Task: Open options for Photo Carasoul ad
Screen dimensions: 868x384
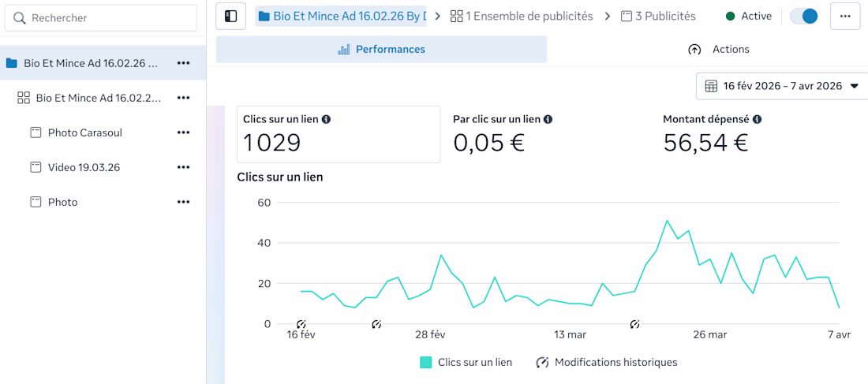Action: coord(183,132)
